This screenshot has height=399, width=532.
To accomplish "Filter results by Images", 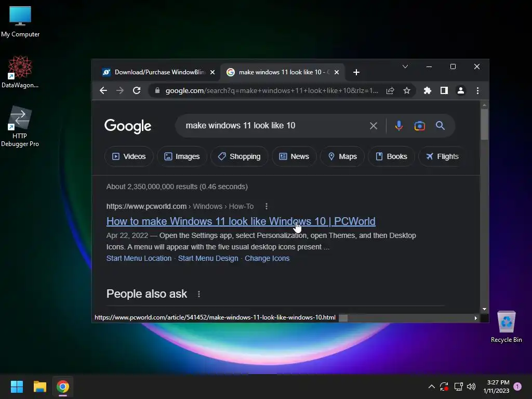I will [182, 156].
